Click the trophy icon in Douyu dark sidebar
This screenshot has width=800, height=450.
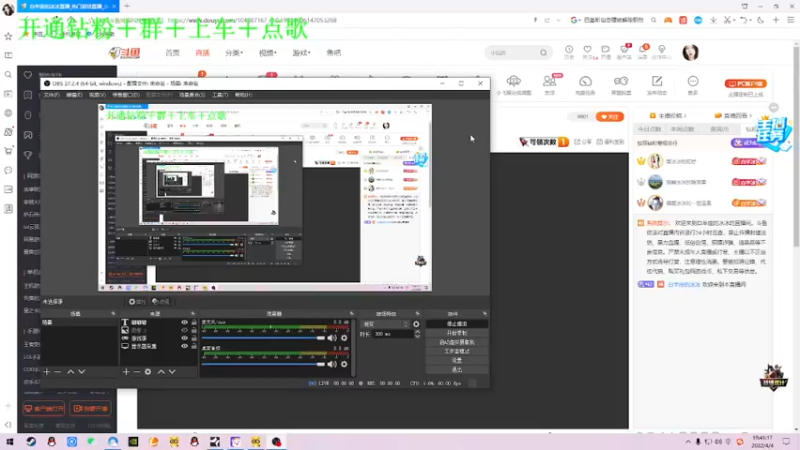tap(28, 155)
